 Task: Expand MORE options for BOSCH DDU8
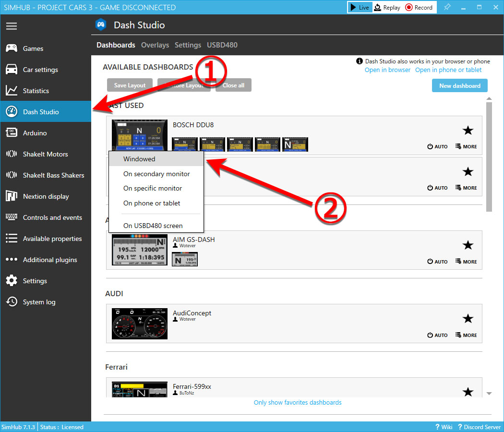click(466, 146)
